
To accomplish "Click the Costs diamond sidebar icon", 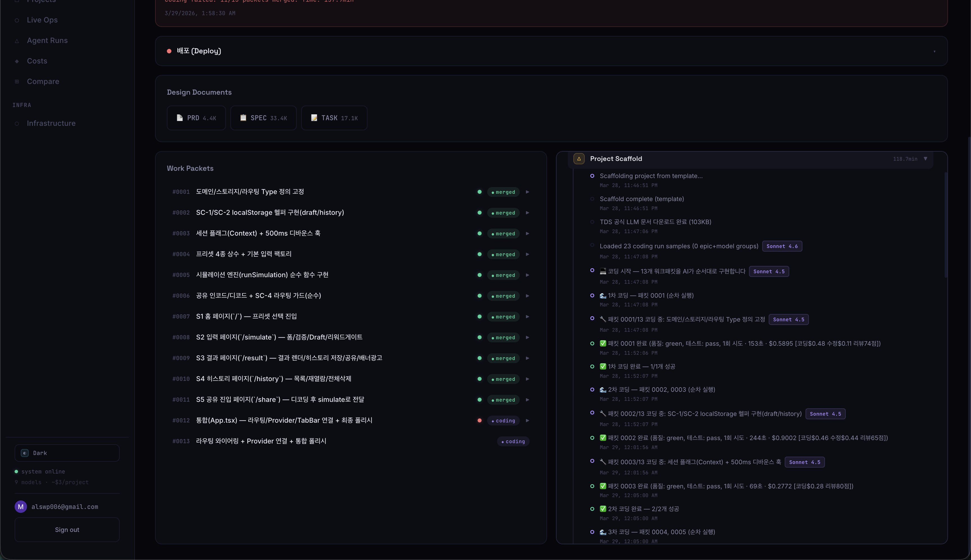I will pos(17,61).
